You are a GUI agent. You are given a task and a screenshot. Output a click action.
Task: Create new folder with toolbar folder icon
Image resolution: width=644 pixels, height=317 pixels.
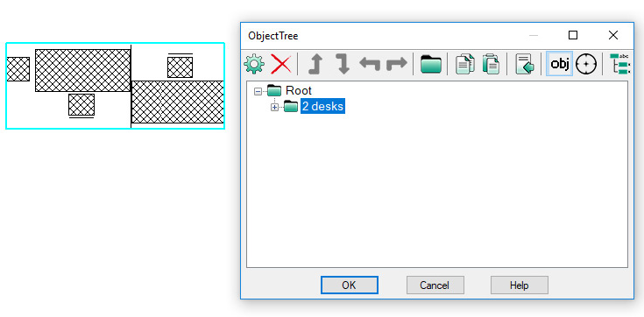coord(431,64)
